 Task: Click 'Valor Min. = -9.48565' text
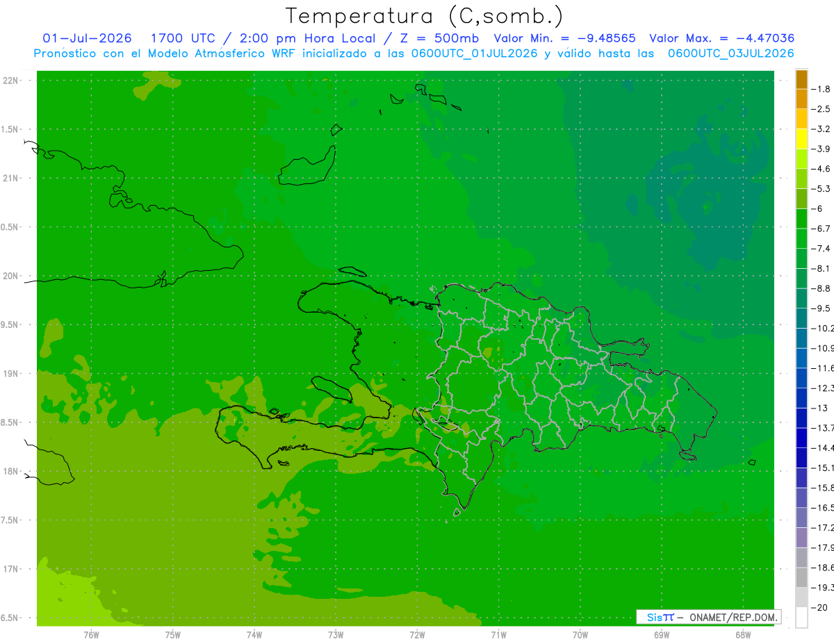[x=565, y=38]
